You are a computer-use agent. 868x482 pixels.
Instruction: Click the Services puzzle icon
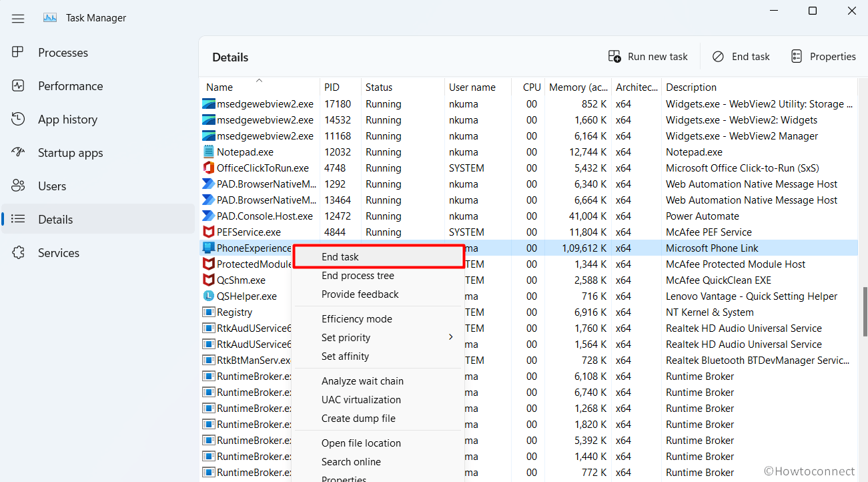coord(18,252)
